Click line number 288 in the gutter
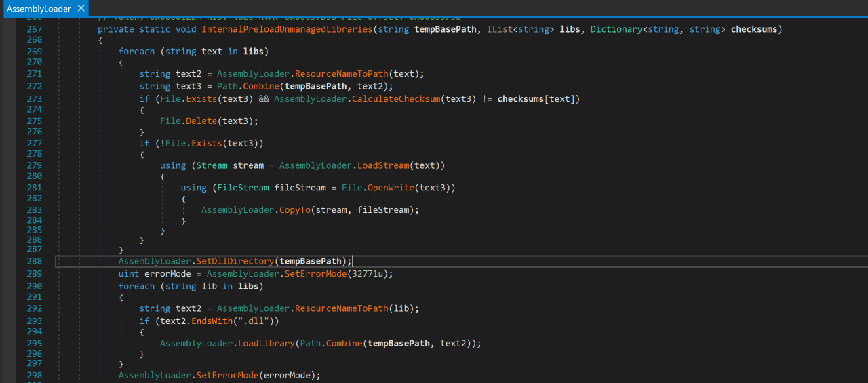This screenshot has width=868, height=383. tap(34, 261)
